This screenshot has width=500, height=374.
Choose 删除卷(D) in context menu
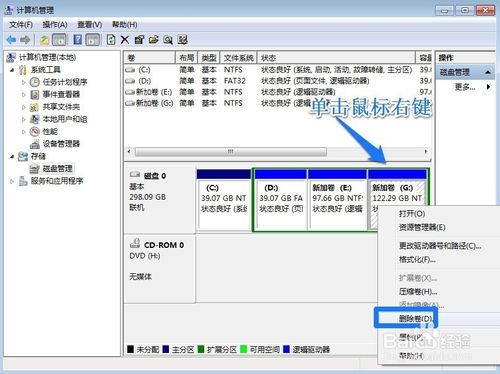click(x=438, y=318)
